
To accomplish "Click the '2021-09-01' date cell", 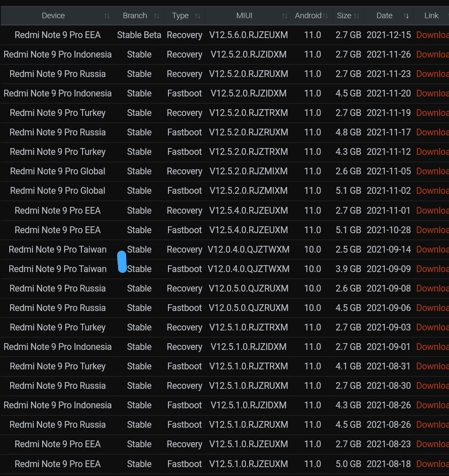I will point(388,347).
